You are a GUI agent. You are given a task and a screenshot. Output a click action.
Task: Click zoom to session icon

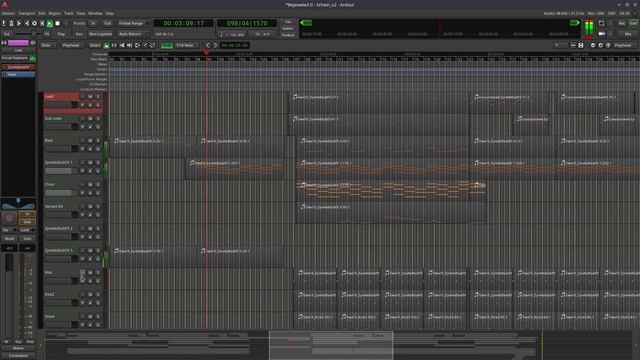pyautogui.click(x=609, y=45)
